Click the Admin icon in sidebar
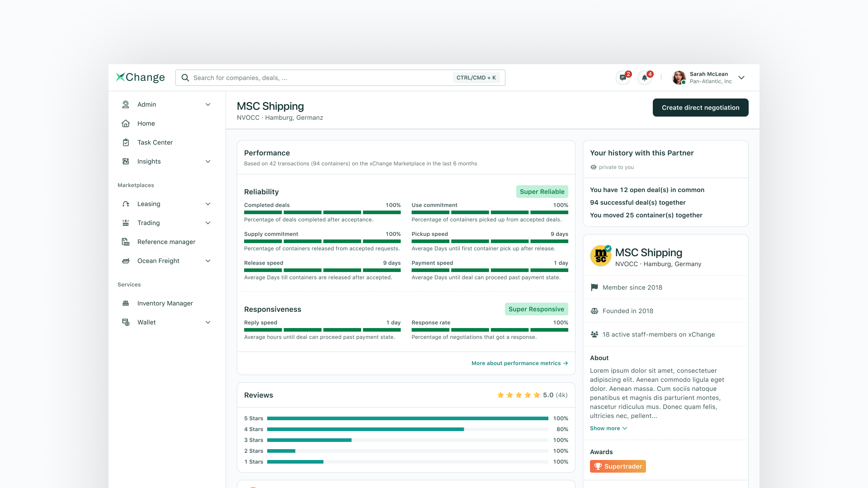Image resolution: width=868 pixels, height=488 pixels. 126,104
